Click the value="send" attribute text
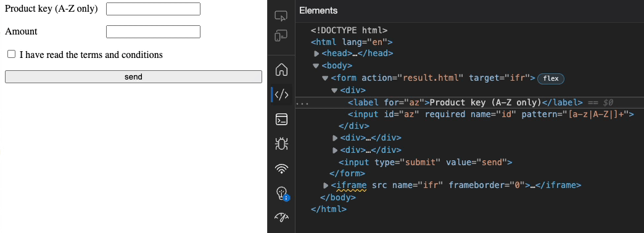This screenshot has height=233, width=644. tap(476, 162)
